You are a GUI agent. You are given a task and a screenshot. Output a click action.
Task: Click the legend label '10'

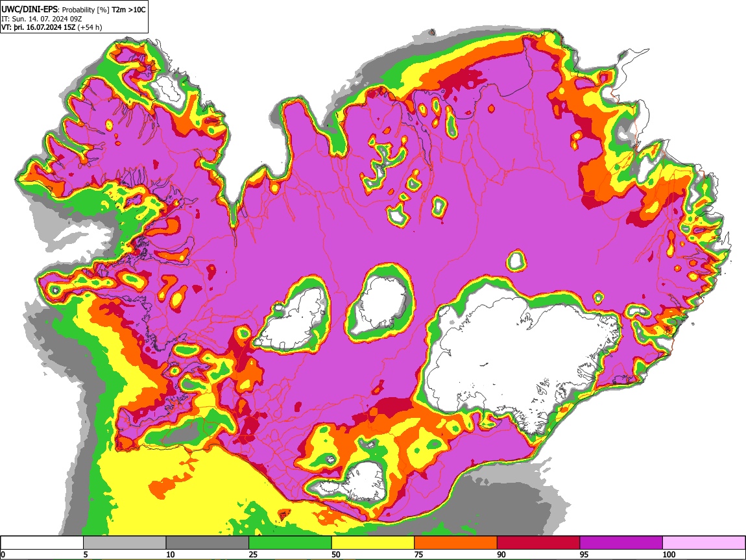click(171, 554)
